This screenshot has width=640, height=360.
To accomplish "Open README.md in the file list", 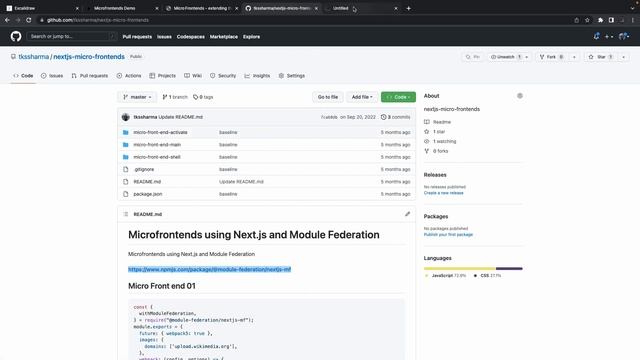I will coord(147,182).
